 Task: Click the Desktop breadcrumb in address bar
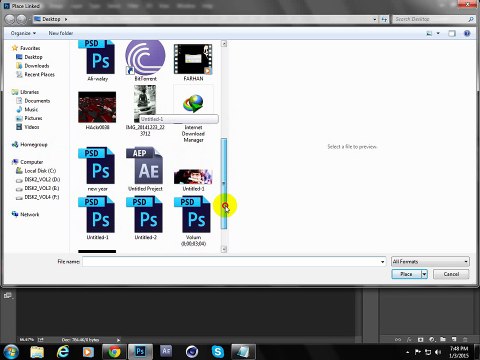click(51, 19)
